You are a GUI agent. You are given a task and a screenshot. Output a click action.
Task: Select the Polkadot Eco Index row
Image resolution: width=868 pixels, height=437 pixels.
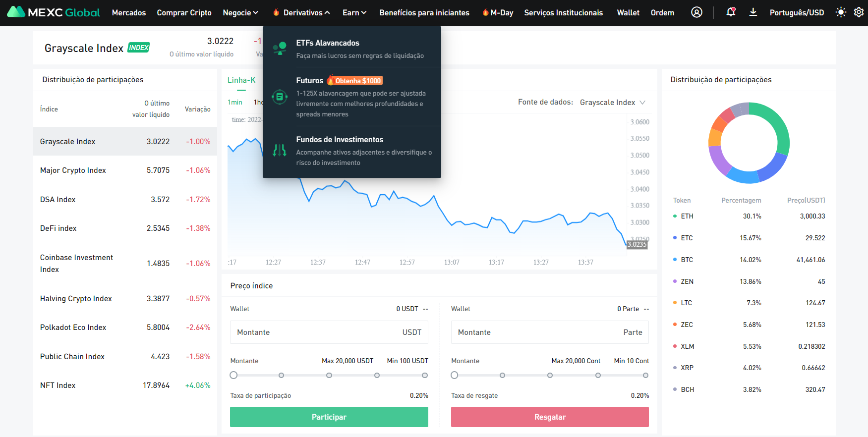(x=125, y=327)
